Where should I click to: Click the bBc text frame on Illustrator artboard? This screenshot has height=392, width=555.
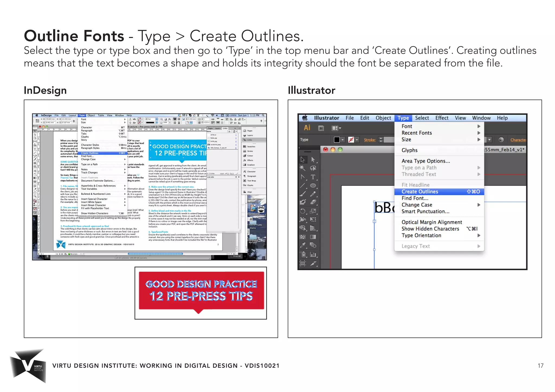384,208
